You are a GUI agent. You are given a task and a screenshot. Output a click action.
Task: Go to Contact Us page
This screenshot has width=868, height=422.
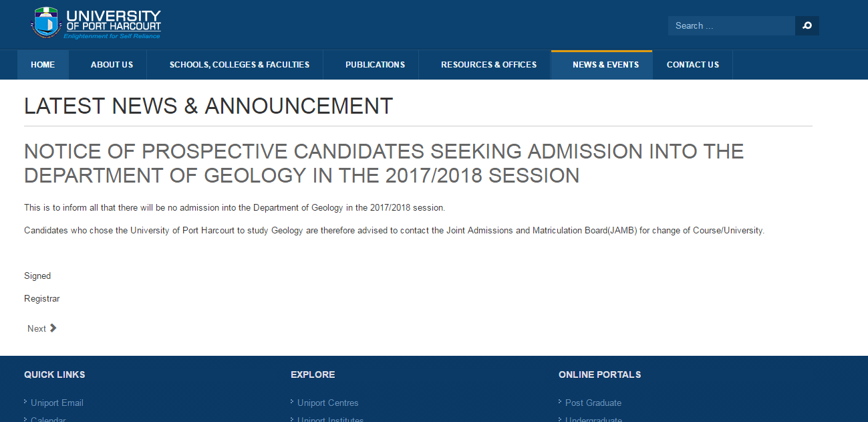click(x=693, y=65)
